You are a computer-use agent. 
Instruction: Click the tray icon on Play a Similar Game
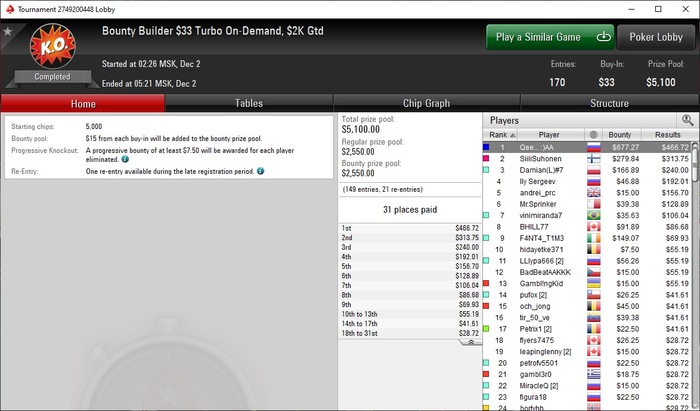pos(604,37)
